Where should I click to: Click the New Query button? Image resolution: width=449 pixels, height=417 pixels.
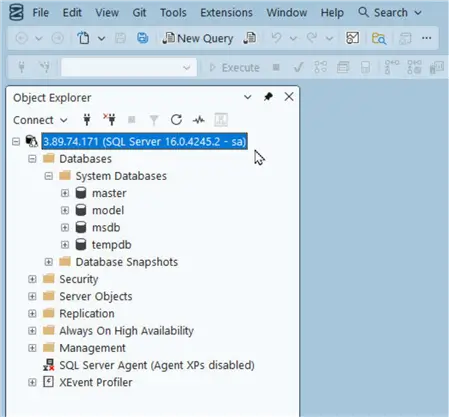pyautogui.click(x=198, y=38)
